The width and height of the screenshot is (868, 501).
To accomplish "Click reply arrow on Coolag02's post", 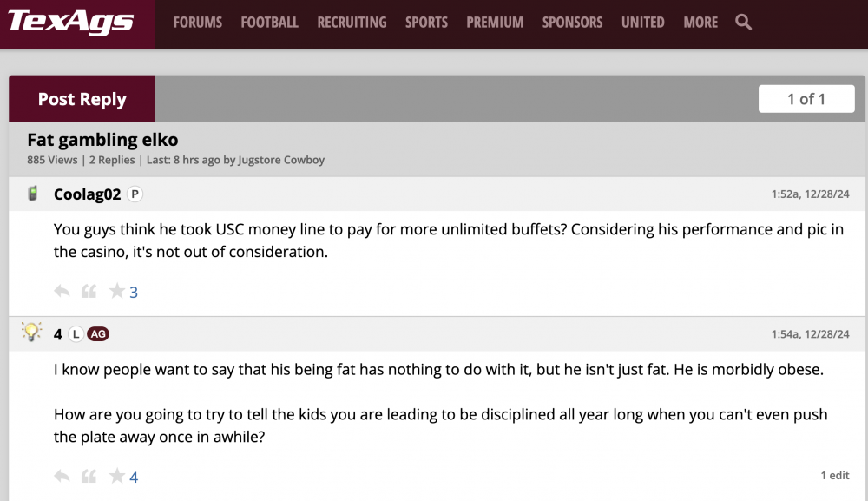I will 62,292.
